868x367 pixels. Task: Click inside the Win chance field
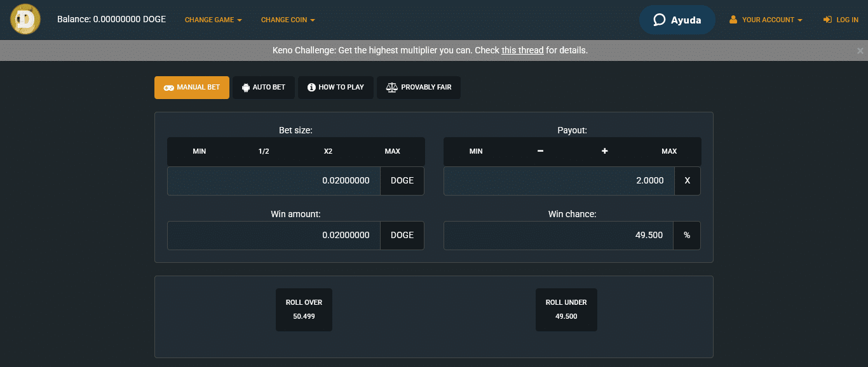(x=558, y=235)
